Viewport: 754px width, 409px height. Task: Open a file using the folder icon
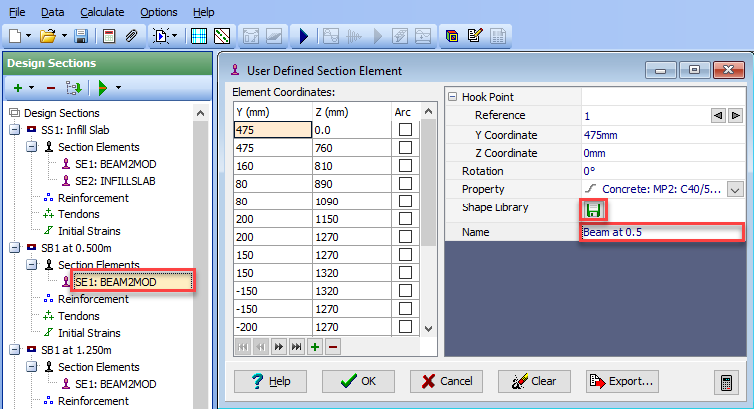coord(48,36)
